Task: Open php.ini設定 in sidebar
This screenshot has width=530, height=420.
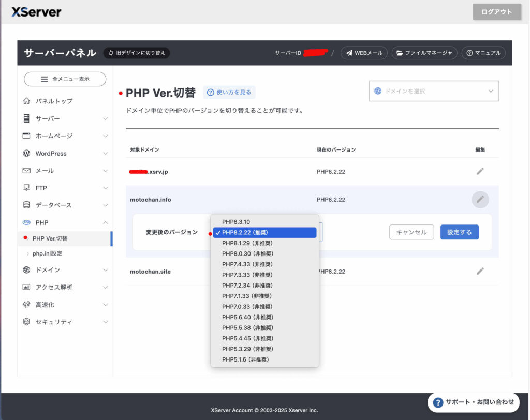Action: pyautogui.click(x=47, y=253)
